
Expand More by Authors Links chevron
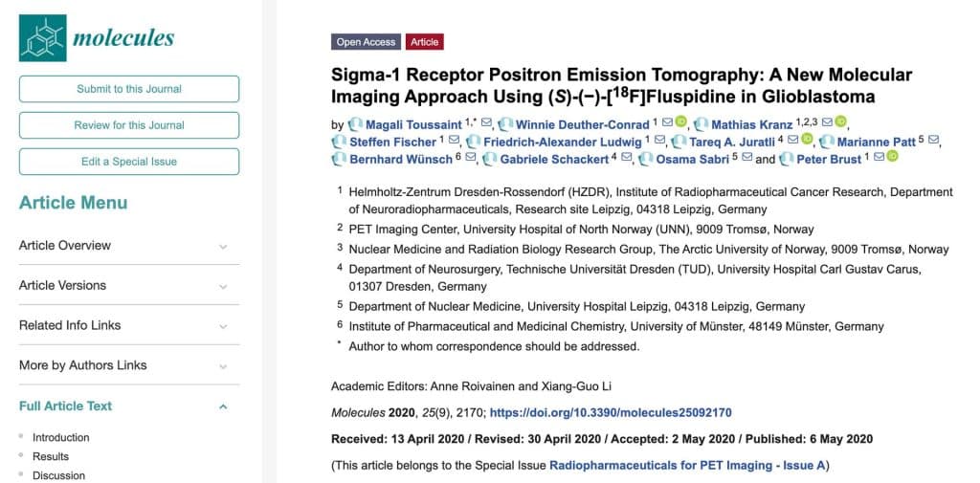click(x=223, y=366)
